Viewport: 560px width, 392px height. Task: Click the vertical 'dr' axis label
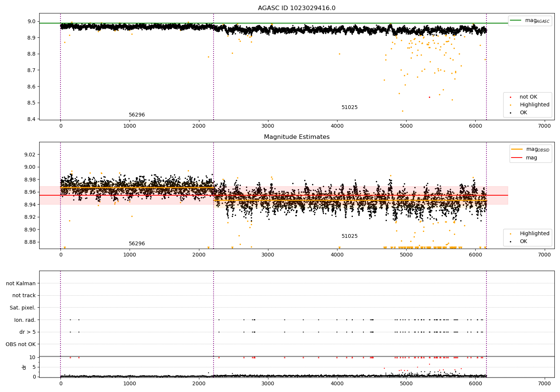[24, 367]
